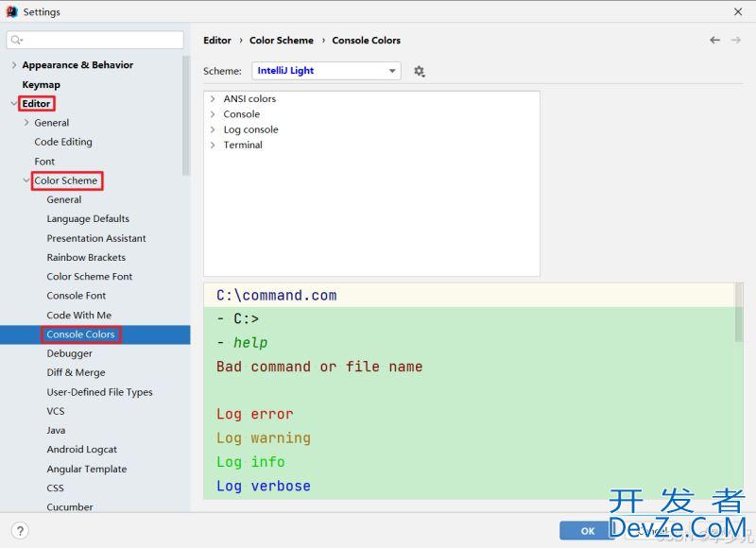
Task: Select the Keymap settings page
Action: tap(41, 85)
